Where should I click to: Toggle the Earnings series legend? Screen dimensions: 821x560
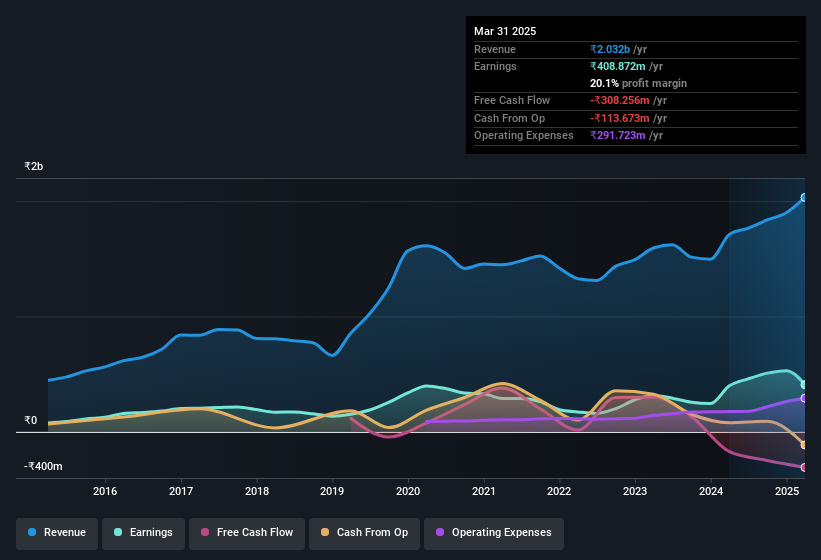143,533
